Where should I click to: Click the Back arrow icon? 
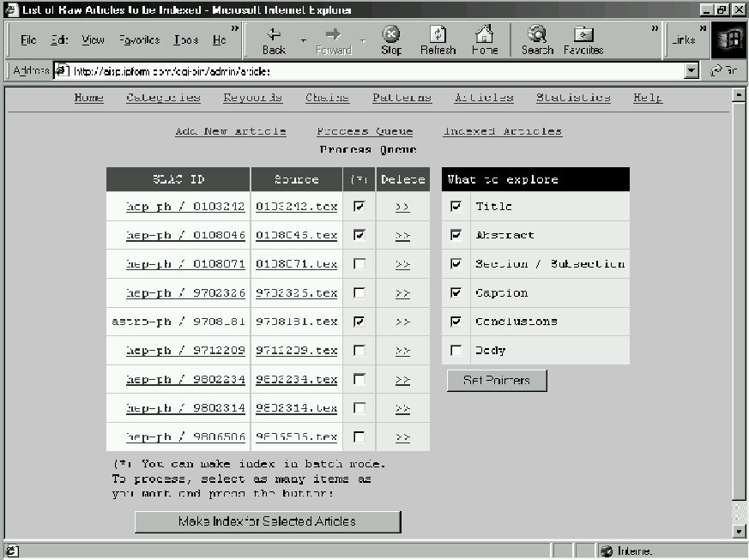coord(274,34)
